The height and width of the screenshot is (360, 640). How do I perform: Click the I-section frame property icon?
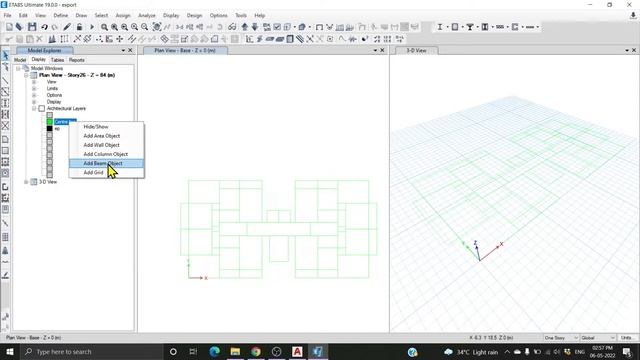[x=440, y=27]
